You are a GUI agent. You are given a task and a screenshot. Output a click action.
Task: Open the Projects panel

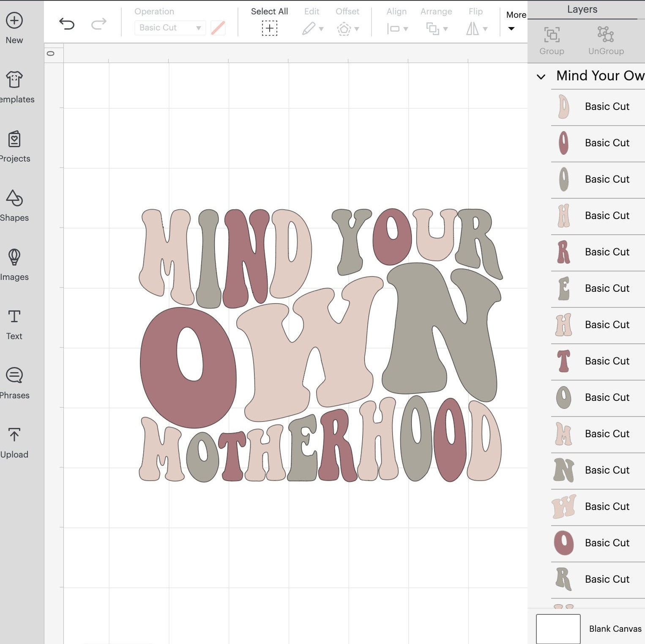click(x=14, y=144)
